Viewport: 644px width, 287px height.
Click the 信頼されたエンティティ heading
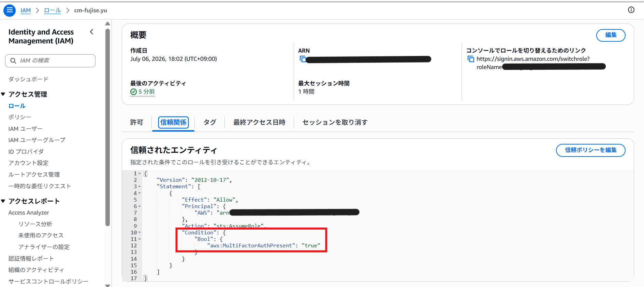(x=174, y=150)
